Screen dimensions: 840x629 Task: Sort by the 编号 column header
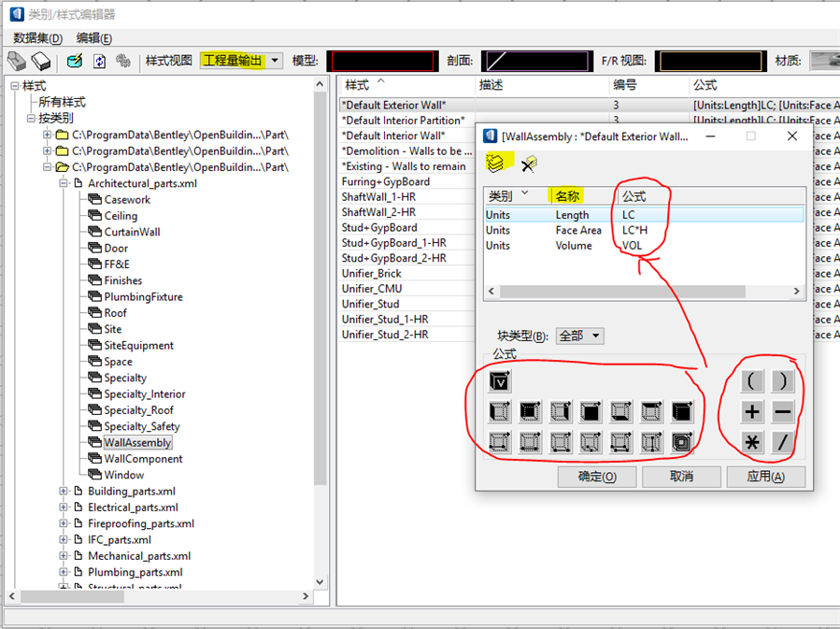(648, 85)
